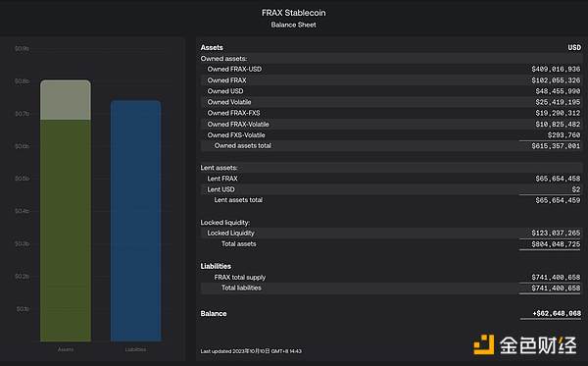The image size is (588, 366).
Task: Click the Lent USD row
Action: point(391,189)
